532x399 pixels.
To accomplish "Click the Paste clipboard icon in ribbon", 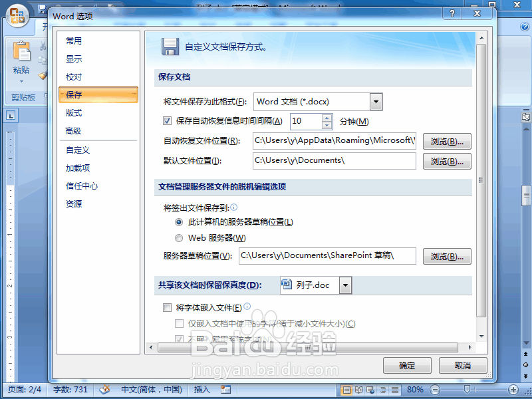I will [x=22, y=52].
